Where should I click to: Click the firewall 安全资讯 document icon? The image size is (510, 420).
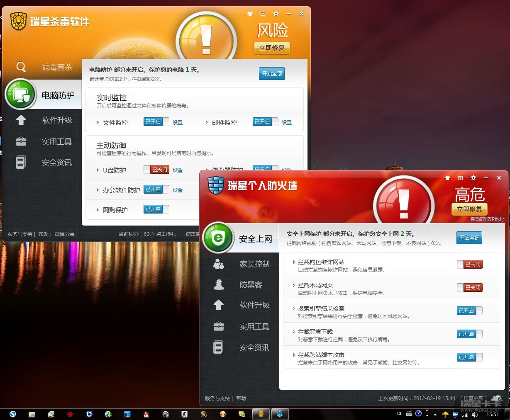(219, 347)
